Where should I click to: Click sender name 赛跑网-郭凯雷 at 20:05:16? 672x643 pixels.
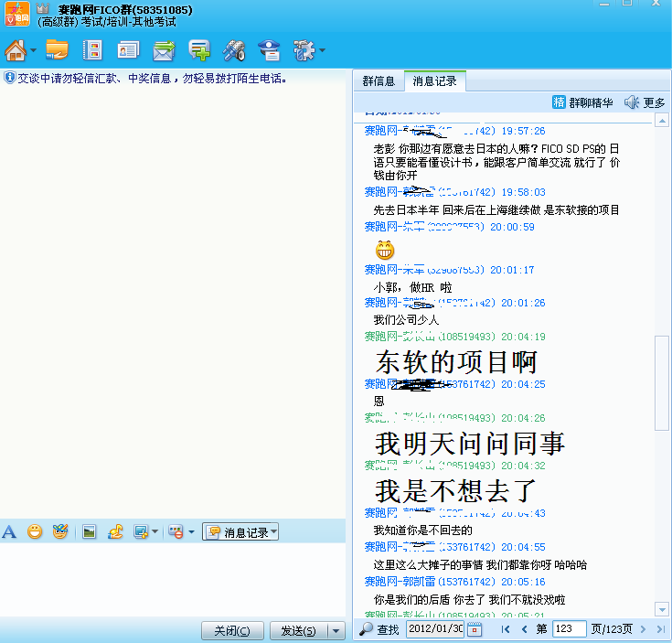click(x=400, y=582)
